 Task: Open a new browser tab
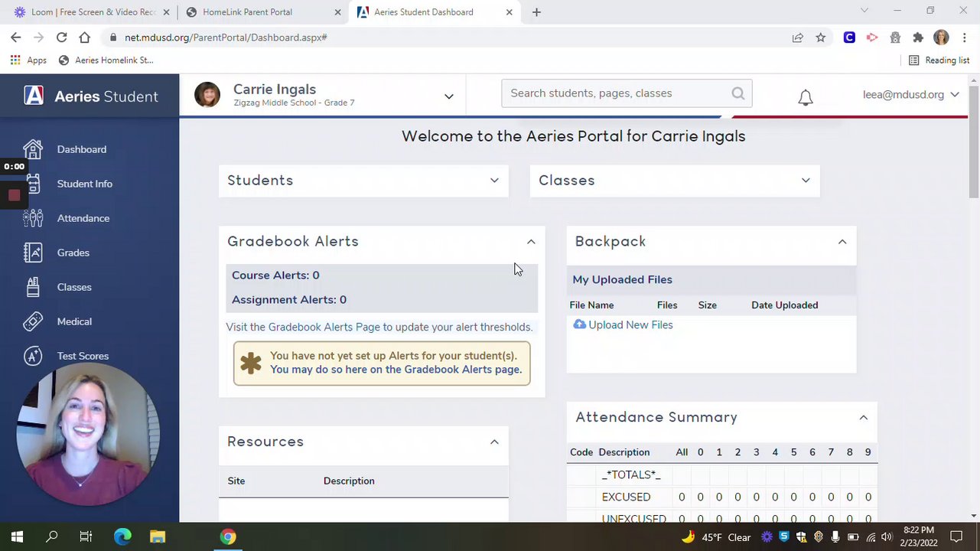coord(536,12)
